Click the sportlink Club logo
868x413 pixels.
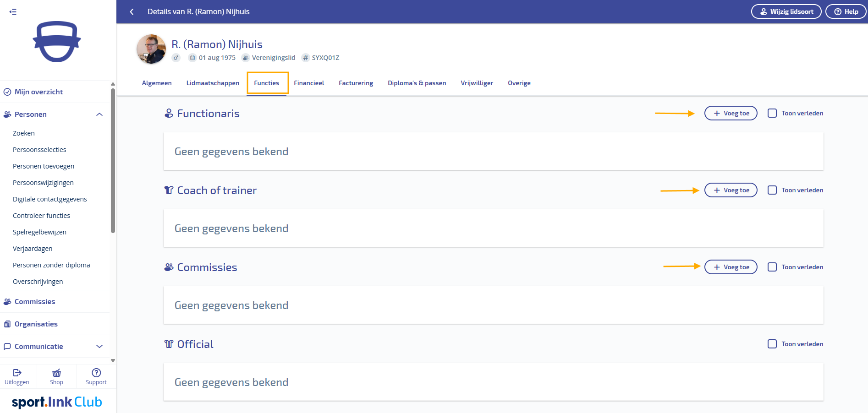(x=57, y=402)
